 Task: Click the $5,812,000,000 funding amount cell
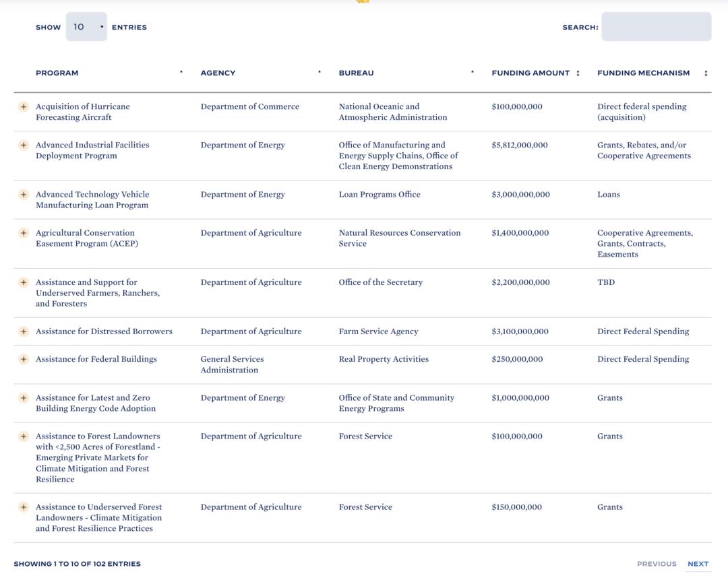point(520,145)
